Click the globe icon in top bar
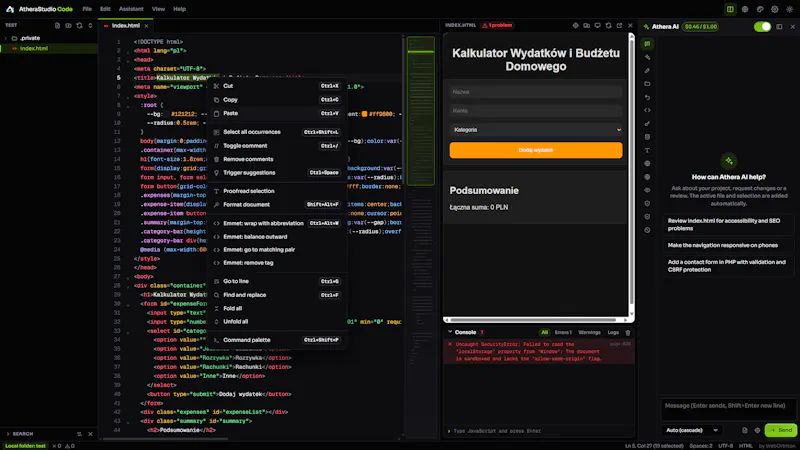The height and width of the screenshot is (450, 800). [x=745, y=9]
